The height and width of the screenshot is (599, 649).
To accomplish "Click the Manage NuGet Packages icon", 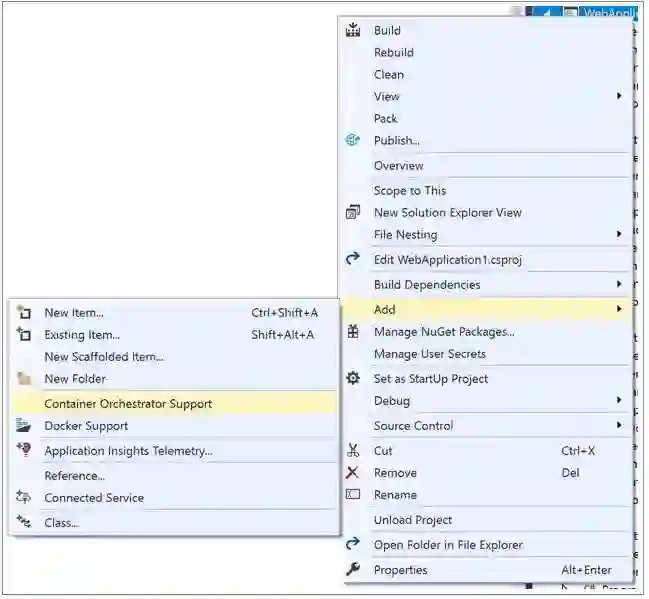I will click(352, 331).
